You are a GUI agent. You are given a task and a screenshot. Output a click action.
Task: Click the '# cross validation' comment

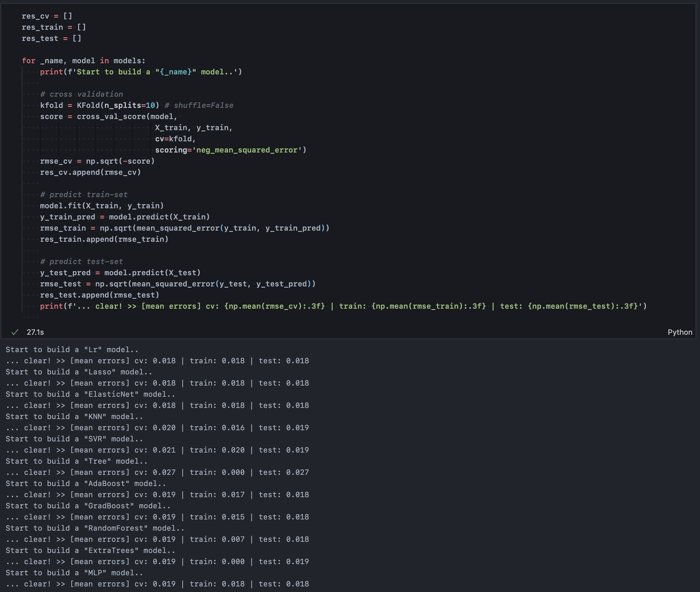coord(82,94)
